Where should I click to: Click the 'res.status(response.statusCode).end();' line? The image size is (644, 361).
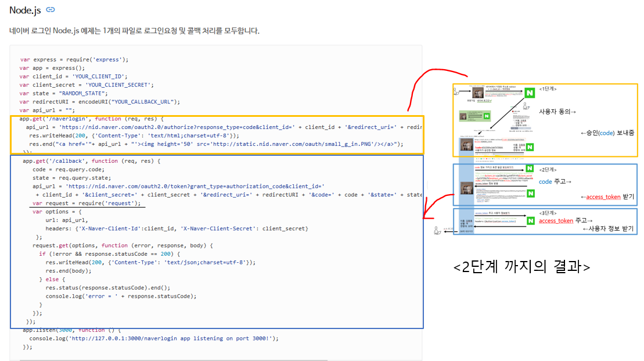point(107,288)
